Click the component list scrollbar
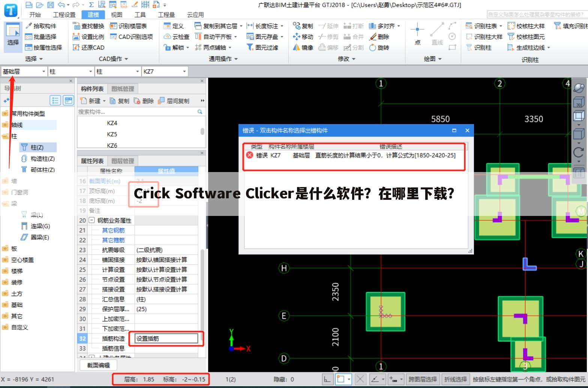Viewport: 588px width, 388px height. [x=202, y=131]
